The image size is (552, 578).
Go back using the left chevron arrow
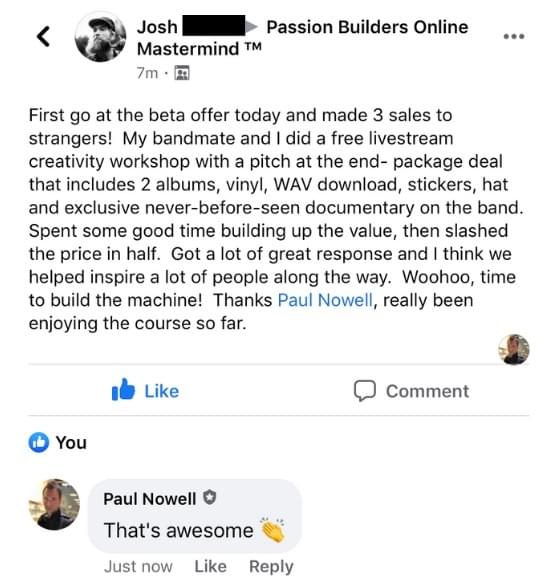tap(44, 36)
